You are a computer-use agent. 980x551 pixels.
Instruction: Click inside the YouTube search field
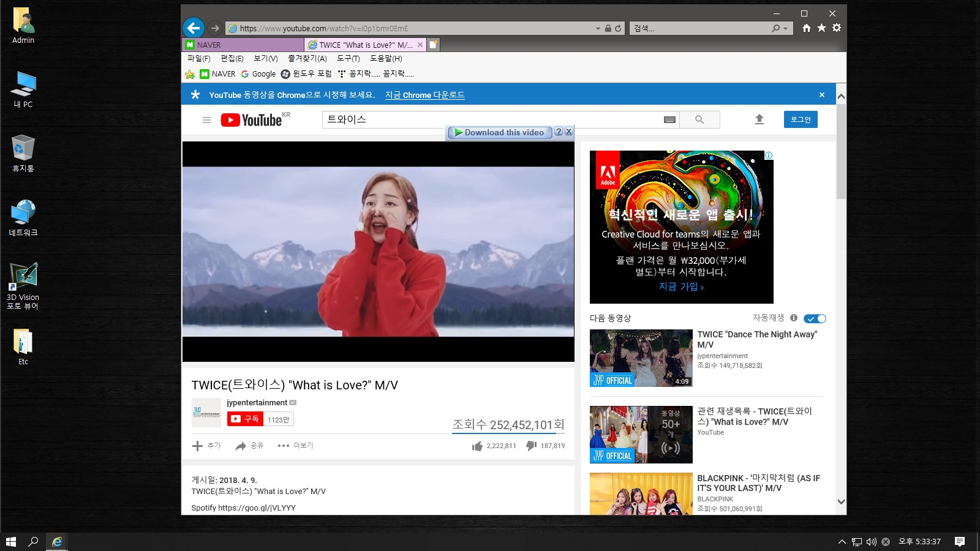493,119
